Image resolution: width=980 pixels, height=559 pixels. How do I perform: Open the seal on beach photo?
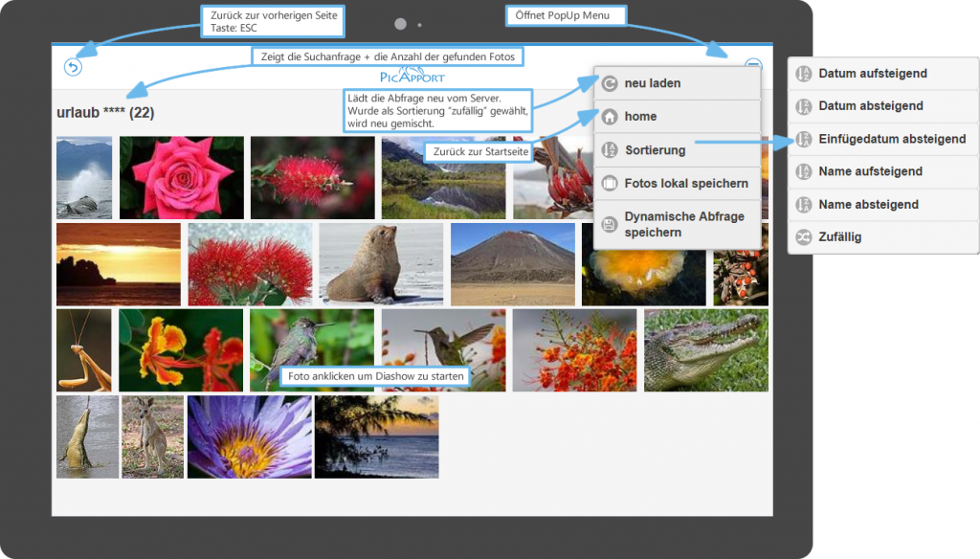coord(380,264)
